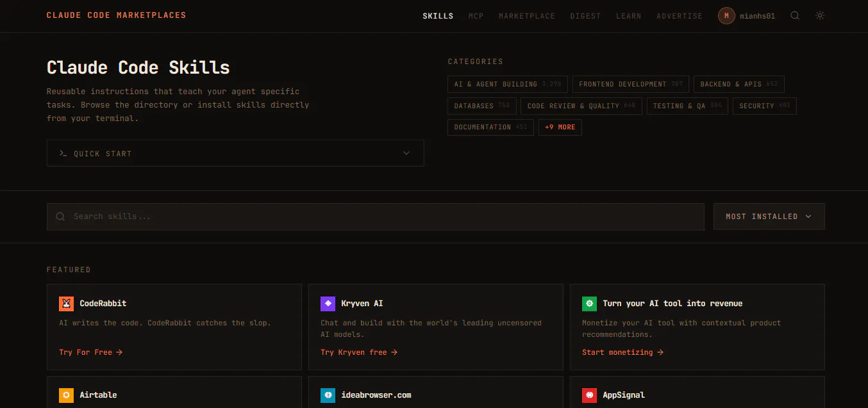Open the AppSignal card title
This screenshot has width=868, height=408.
pos(624,395)
